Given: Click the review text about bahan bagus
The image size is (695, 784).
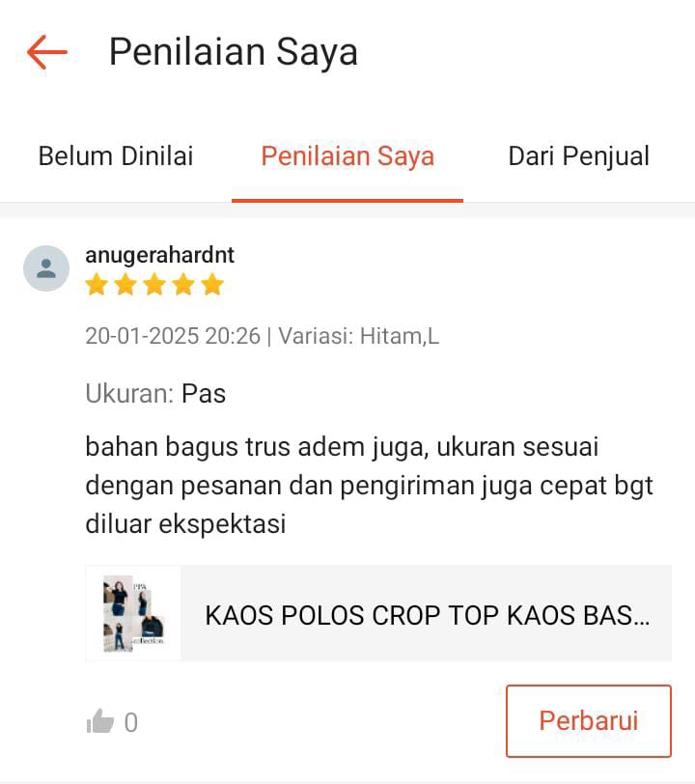Looking at the screenshot, I should point(369,485).
